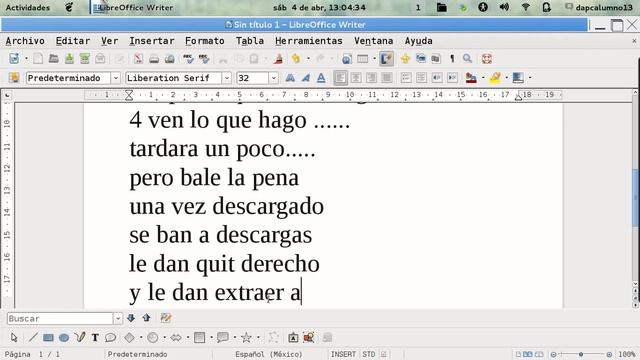This screenshot has width=640, height=360.
Task: Expand the Predeterminado paragraph style dropdown
Action: (116, 78)
